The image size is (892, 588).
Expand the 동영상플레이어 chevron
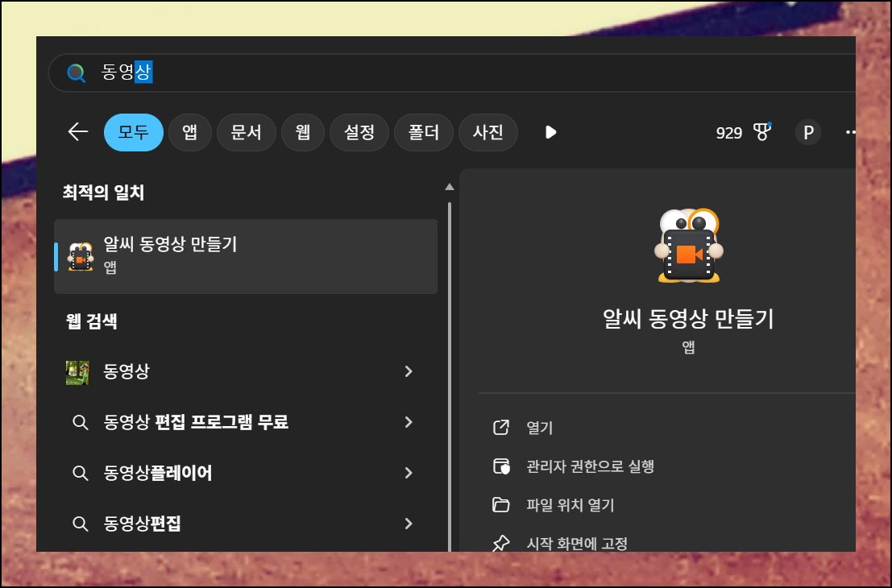coord(409,473)
